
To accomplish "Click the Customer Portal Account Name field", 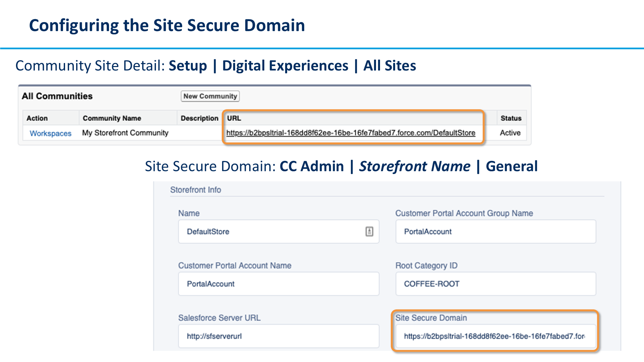I will (279, 284).
